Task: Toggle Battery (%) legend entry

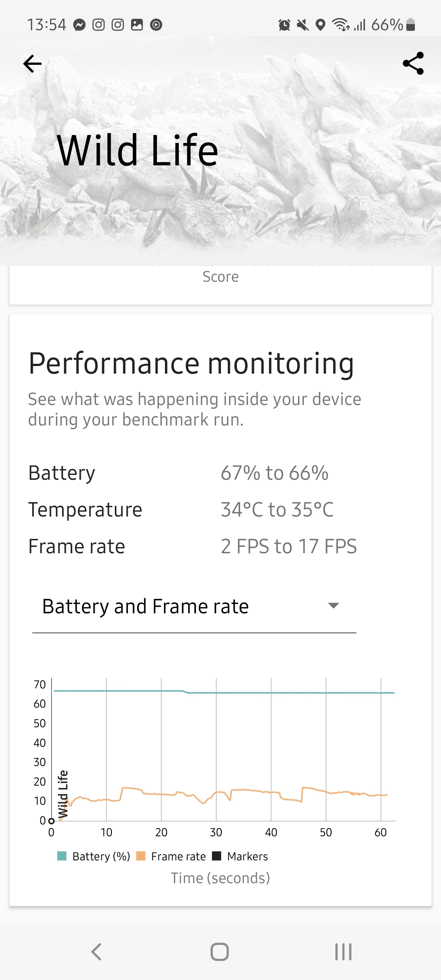Action: 94,856
